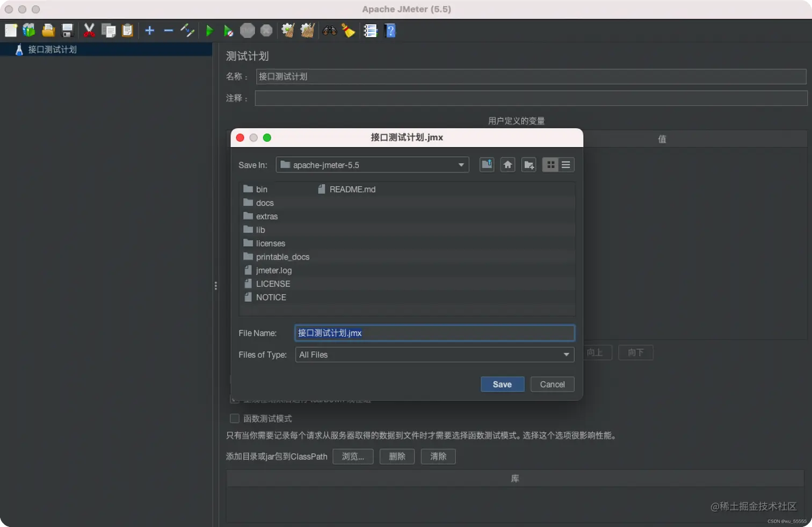
Task: Click the Cancel button
Action: [x=552, y=384]
